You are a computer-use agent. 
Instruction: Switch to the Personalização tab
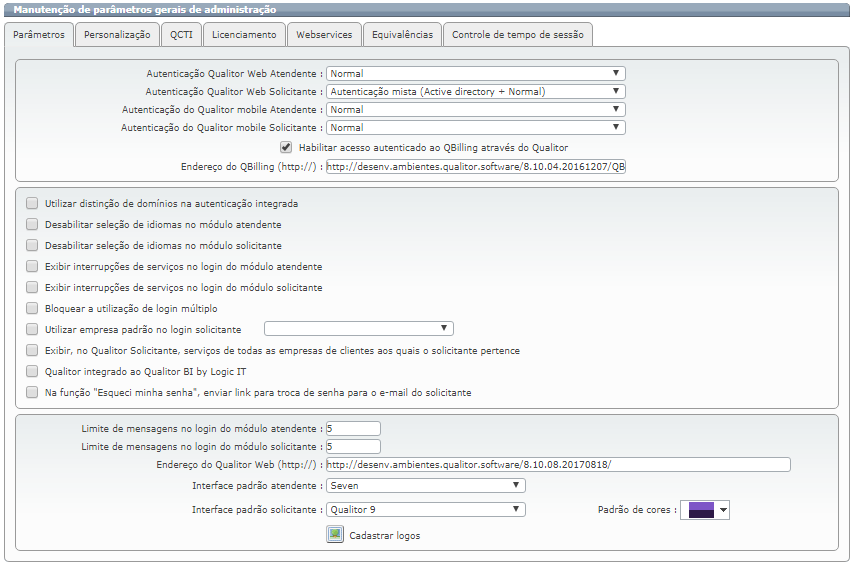(x=117, y=35)
